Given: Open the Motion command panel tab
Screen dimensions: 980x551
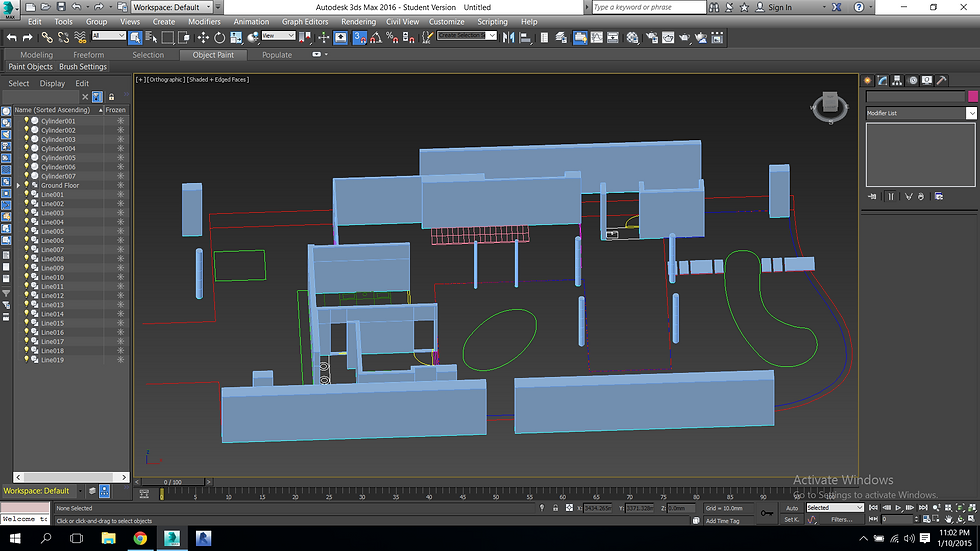Looking at the screenshot, I should (912, 81).
